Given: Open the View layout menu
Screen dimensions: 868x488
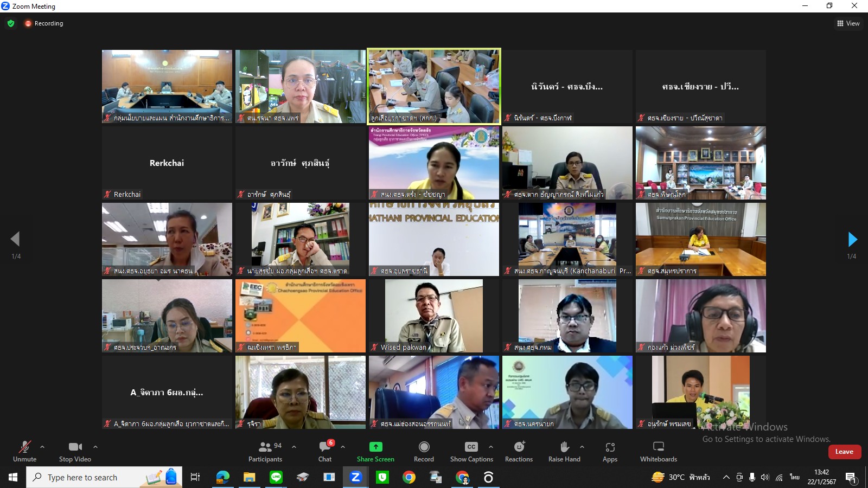Looking at the screenshot, I should coord(848,23).
